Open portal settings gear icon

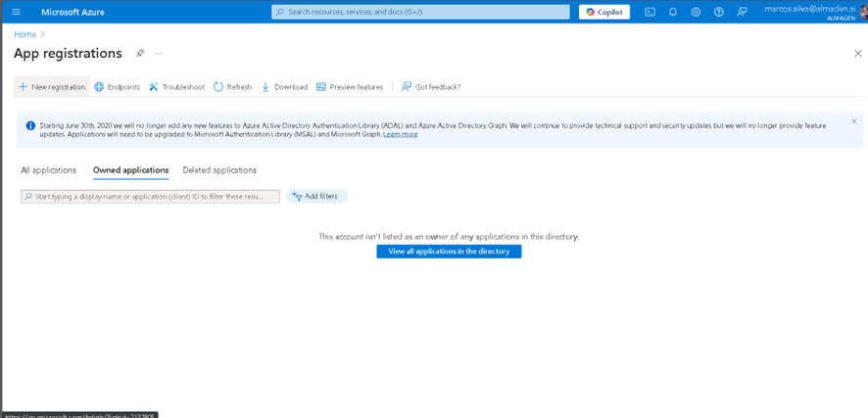[696, 12]
